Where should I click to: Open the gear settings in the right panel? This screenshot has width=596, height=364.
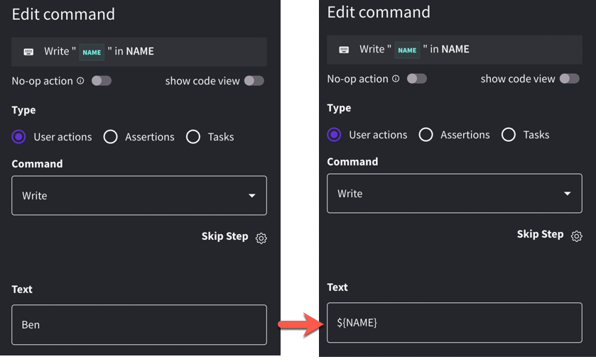[576, 236]
